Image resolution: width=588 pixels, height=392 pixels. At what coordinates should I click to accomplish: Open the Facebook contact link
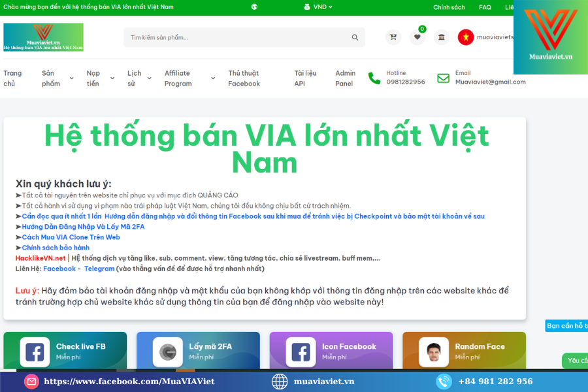[x=59, y=269]
